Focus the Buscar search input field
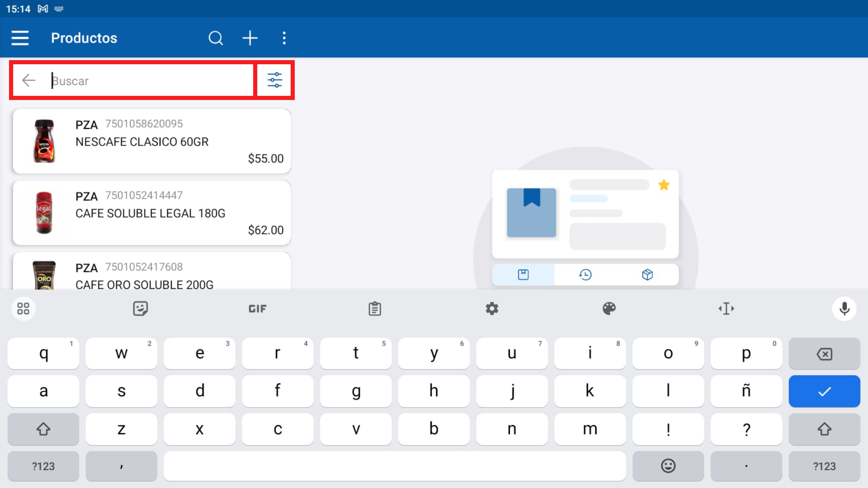This screenshot has height=488, width=868. click(x=149, y=81)
